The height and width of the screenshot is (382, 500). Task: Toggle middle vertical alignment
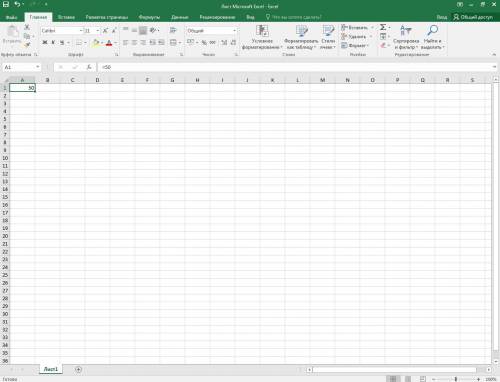coord(134,31)
